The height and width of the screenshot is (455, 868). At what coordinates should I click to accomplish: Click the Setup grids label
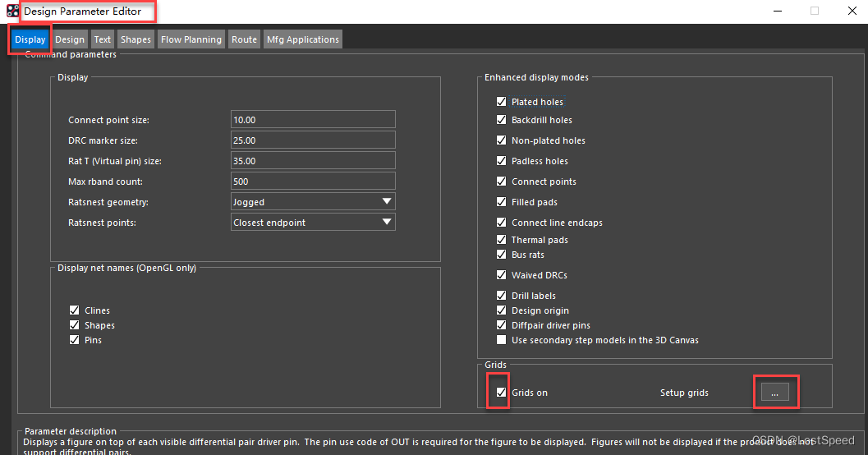pos(684,393)
